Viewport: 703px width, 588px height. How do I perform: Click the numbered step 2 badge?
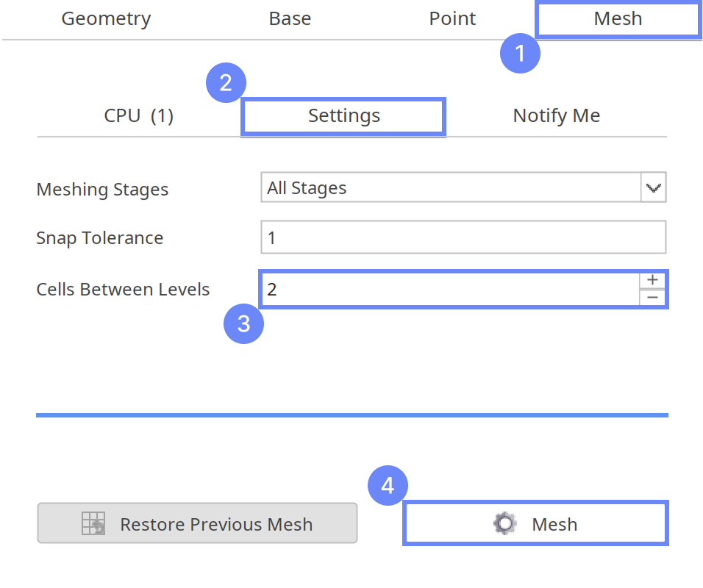pyautogui.click(x=226, y=82)
